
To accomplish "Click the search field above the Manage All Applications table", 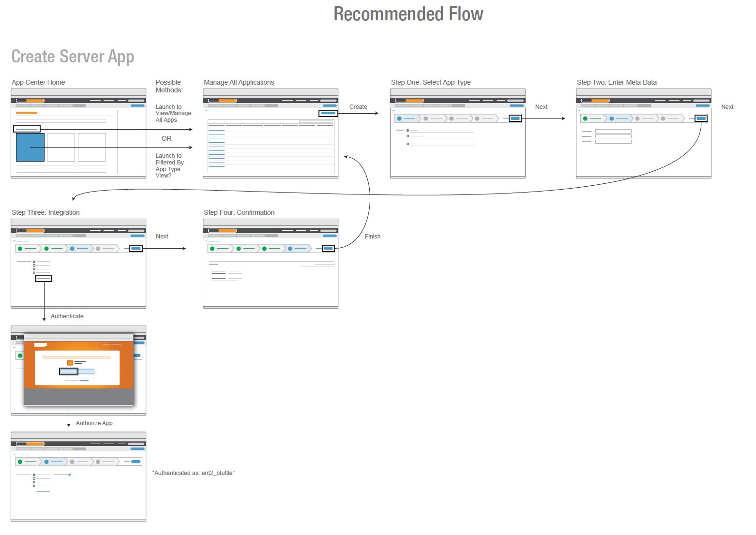I will coord(316,122).
